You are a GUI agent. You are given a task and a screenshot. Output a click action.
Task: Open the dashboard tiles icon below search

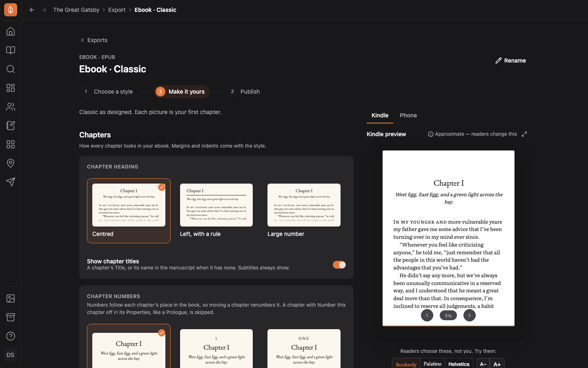point(11,88)
